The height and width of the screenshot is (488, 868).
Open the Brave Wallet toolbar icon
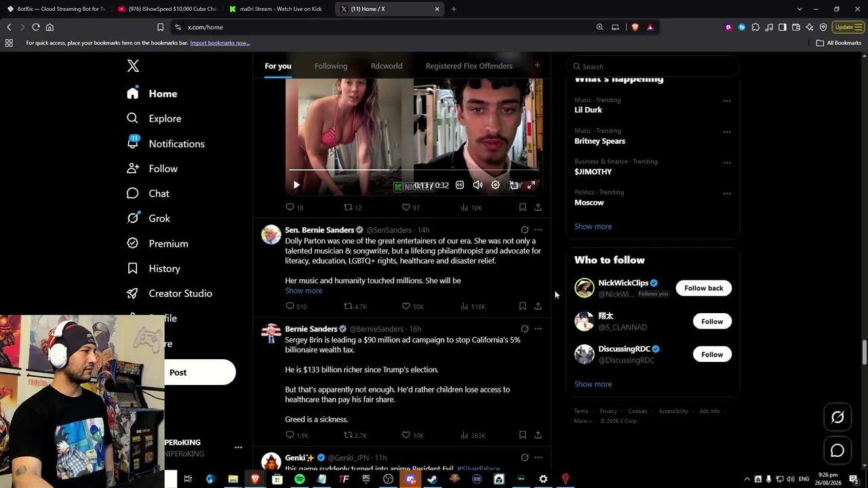pyautogui.click(x=796, y=27)
